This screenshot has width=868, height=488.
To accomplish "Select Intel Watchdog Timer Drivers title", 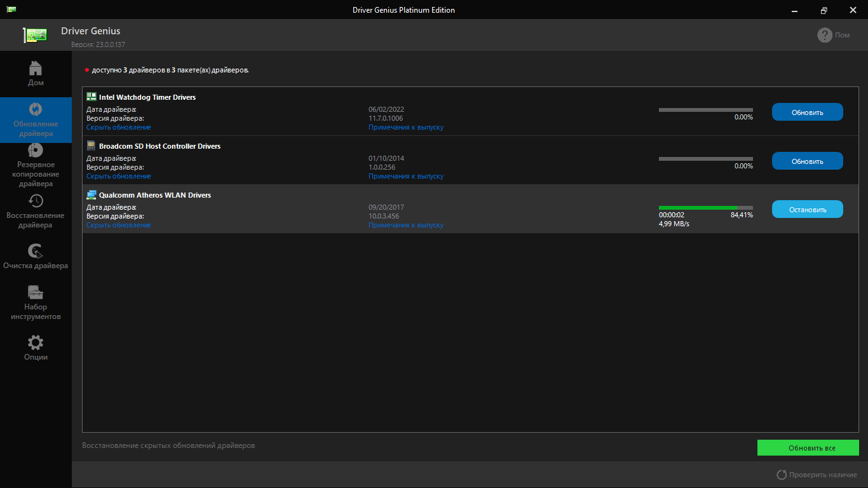I will 147,97.
